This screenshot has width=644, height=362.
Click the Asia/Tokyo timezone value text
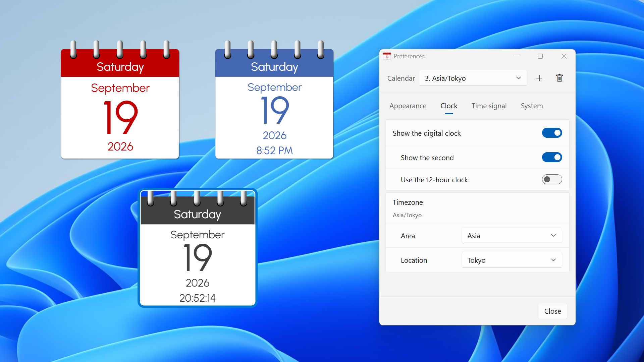click(x=407, y=215)
